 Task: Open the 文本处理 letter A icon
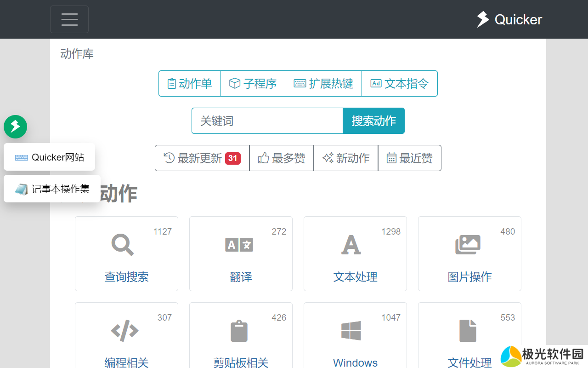point(351,245)
